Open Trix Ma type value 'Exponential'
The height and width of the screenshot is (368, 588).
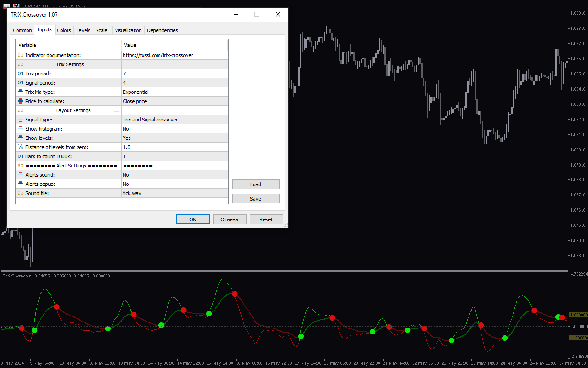pos(175,92)
